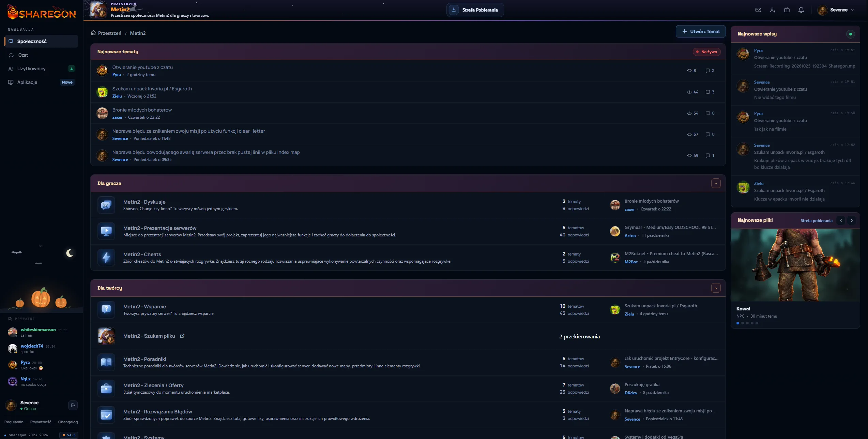
Task: Click external link icon next to Szukam pliku
Action: tap(182, 336)
